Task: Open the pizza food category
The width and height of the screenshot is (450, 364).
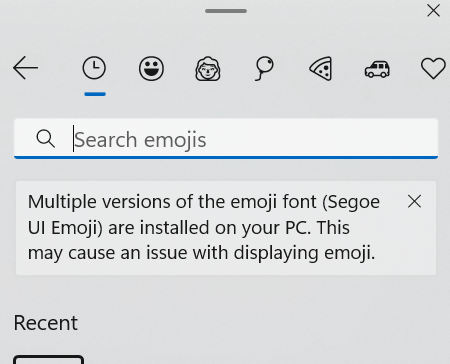Action: click(x=321, y=68)
